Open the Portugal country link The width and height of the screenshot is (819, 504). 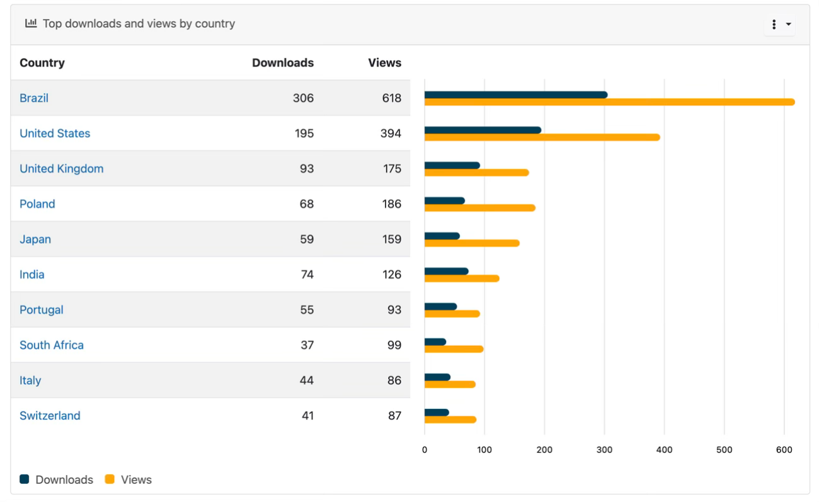(x=42, y=310)
